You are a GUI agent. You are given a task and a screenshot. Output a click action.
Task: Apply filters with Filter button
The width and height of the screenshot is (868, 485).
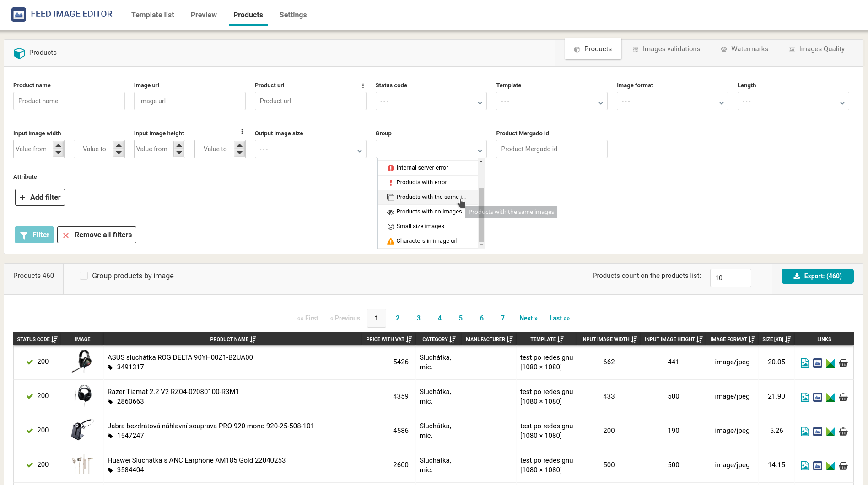(34, 235)
